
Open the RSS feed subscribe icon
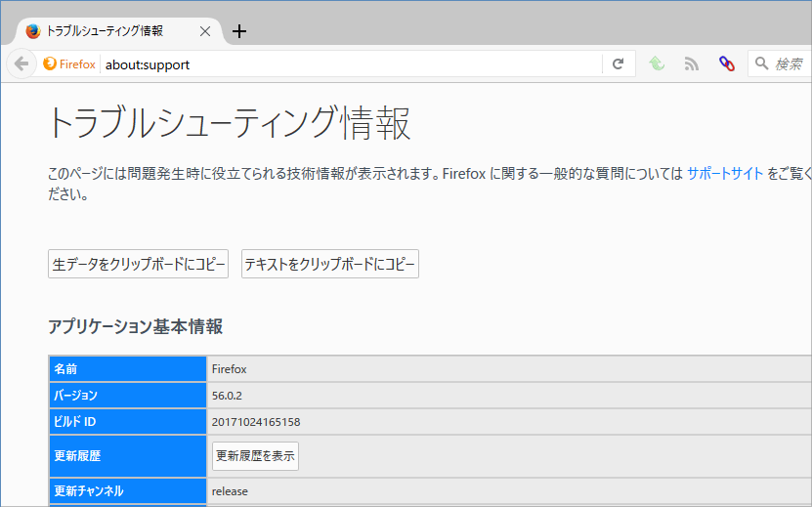[692, 63]
